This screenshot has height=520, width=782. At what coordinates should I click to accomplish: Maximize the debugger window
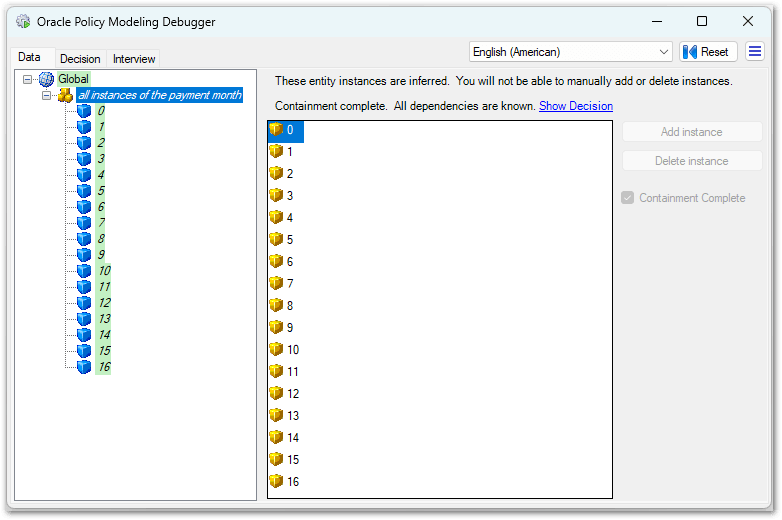pos(702,21)
